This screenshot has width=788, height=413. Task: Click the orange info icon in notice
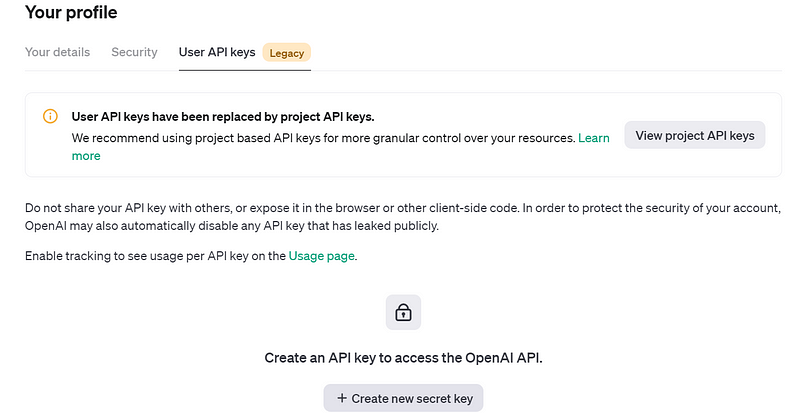tap(50, 116)
